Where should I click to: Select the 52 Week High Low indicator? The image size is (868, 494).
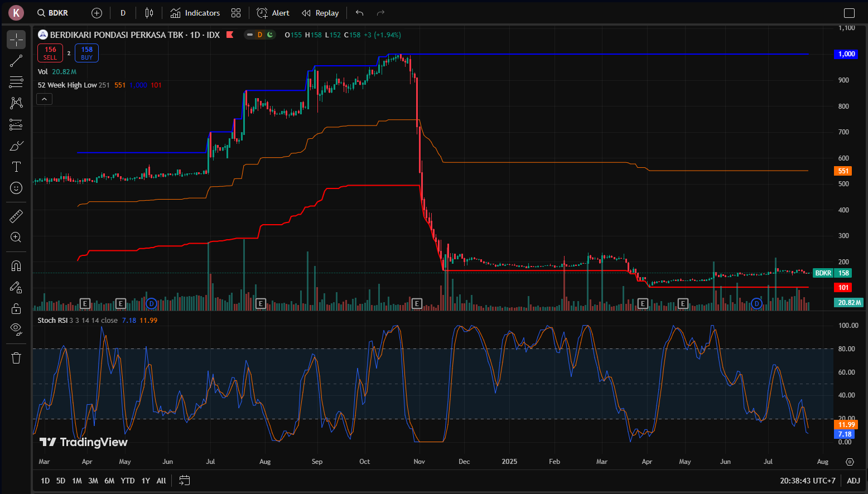click(67, 85)
